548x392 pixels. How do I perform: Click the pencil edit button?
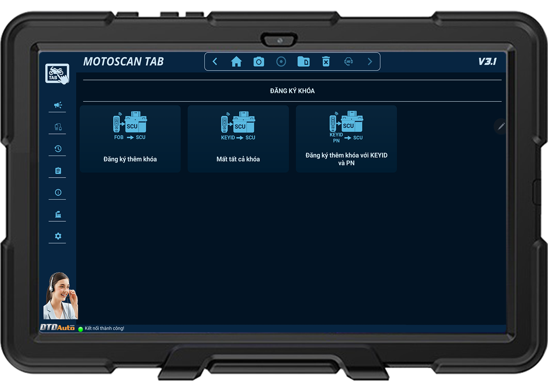click(x=501, y=126)
